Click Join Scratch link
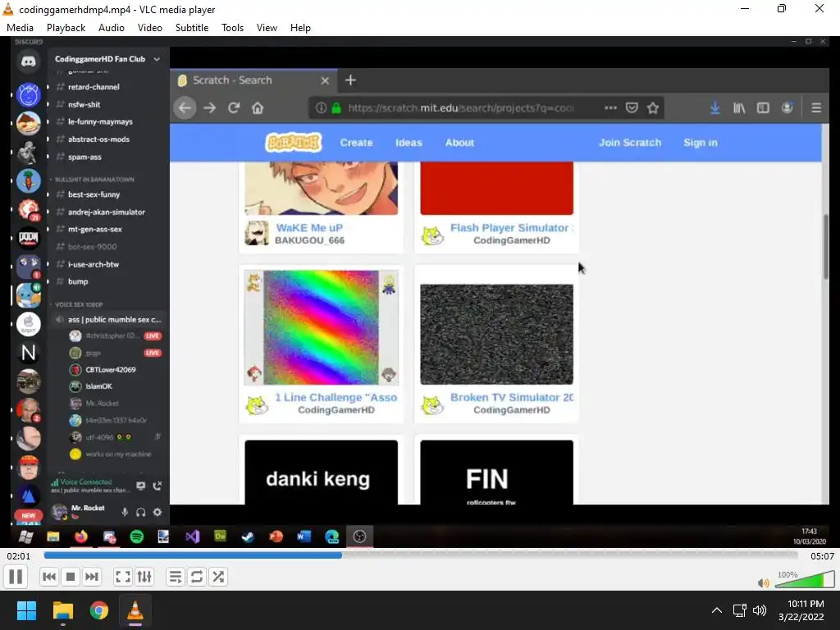Screen dimensions: 840x630 [630, 143]
